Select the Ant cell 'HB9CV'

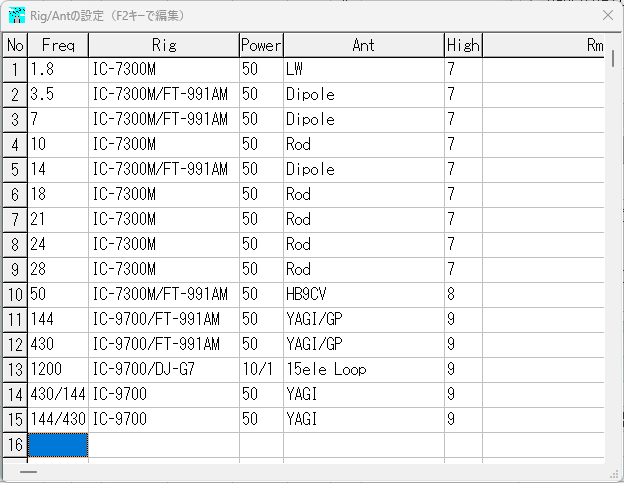coord(364,295)
